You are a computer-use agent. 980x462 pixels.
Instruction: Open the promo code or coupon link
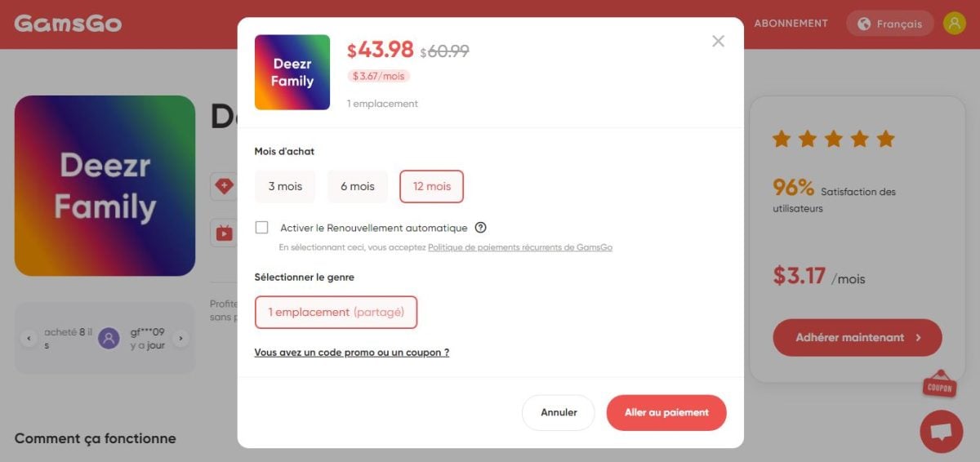[351, 353]
